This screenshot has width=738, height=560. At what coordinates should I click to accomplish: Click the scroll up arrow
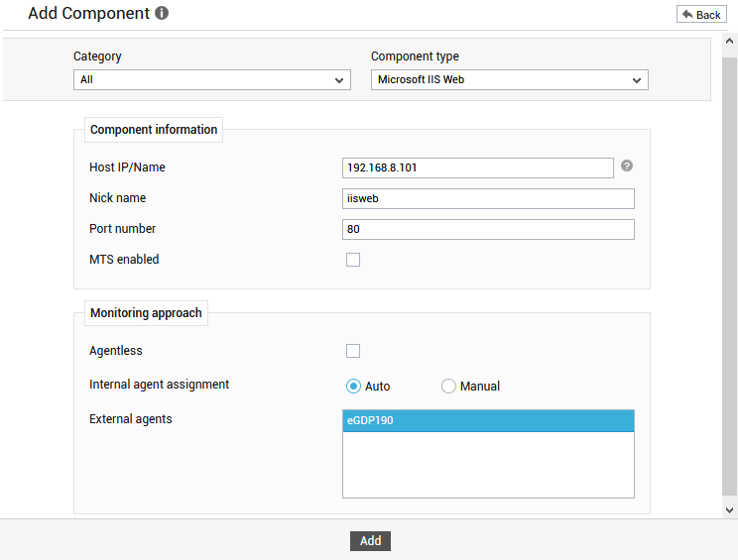pos(729,41)
